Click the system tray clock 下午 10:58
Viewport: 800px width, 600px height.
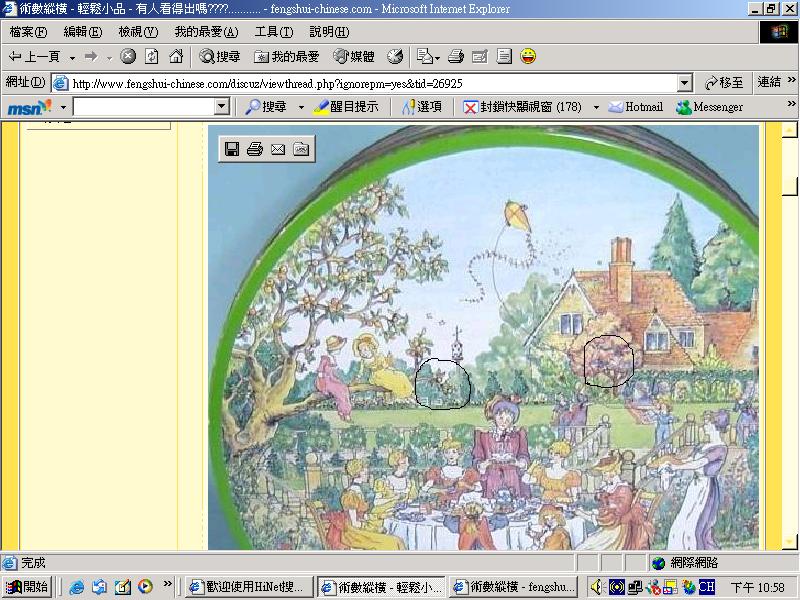pyautogui.click(x=758, y=587)
